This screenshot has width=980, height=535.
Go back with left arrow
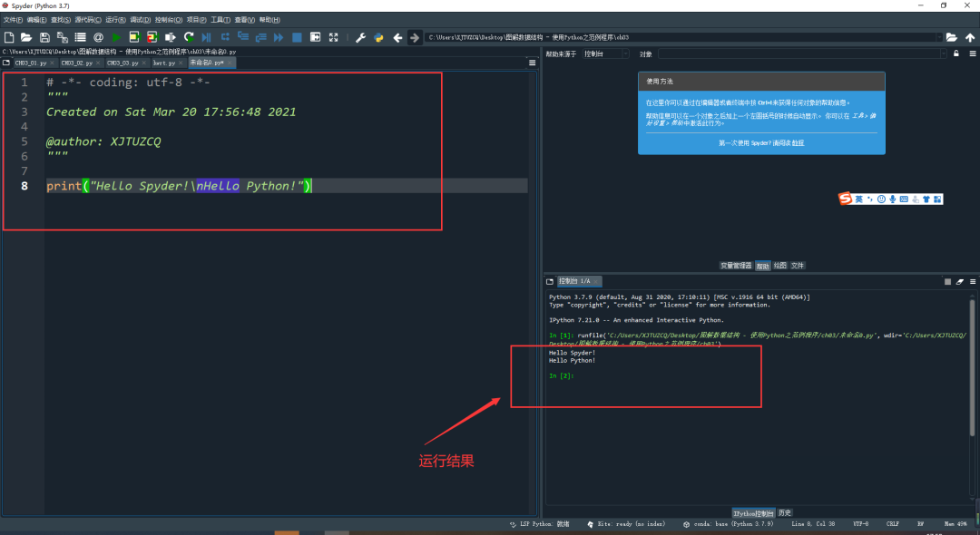(397, 37)
